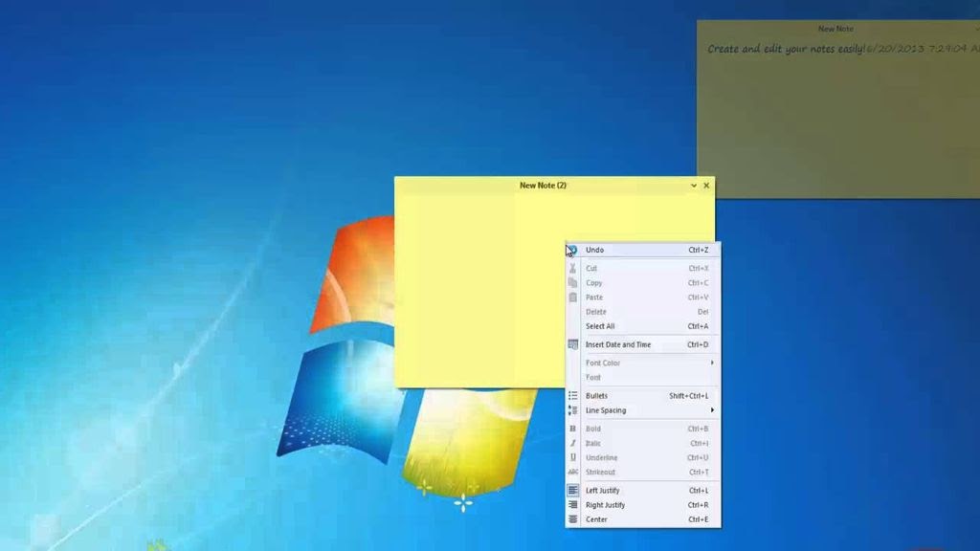Click the Bullets list icon

[572, 395]
